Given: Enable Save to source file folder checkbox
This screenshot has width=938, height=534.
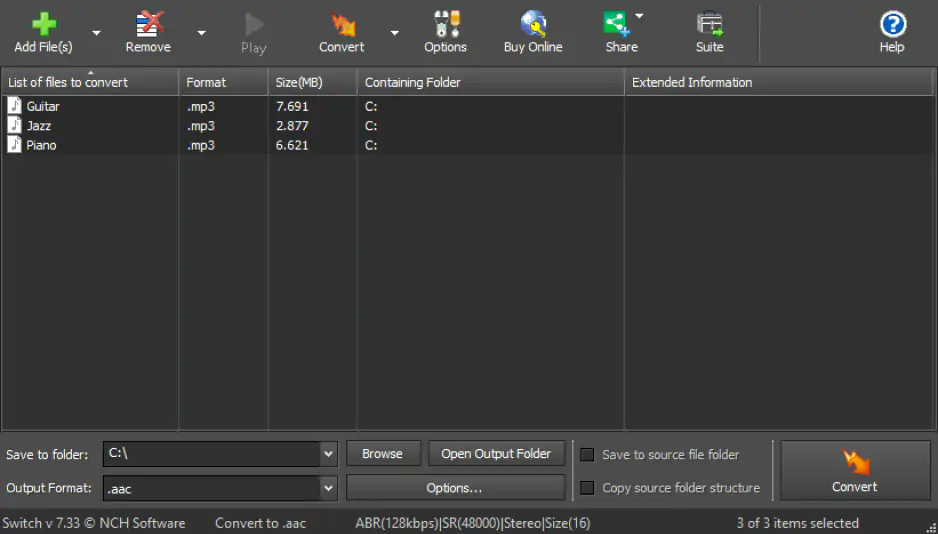Looking at the screenshot, I should point(587,454).
